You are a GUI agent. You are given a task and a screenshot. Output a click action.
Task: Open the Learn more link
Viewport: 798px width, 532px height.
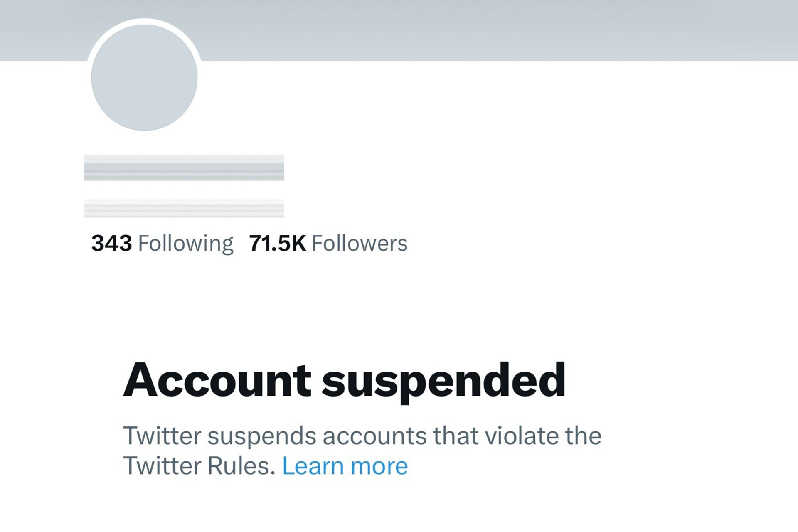pos(345,466)
